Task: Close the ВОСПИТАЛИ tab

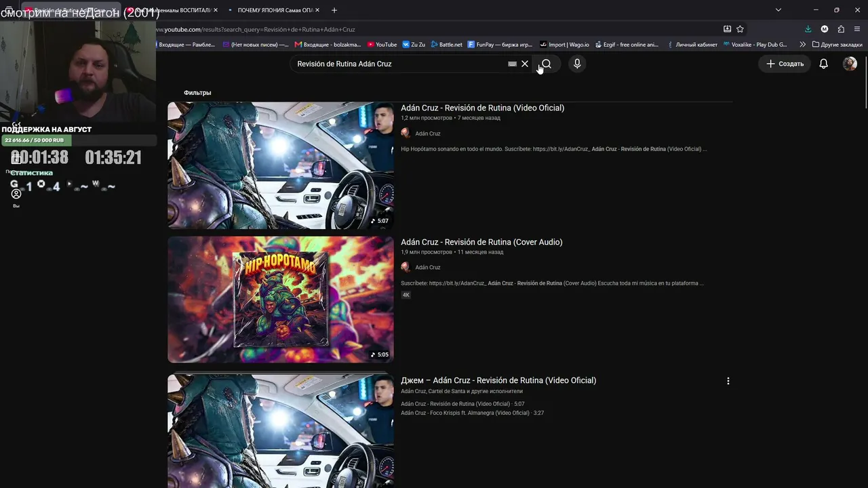Action: (x=215, y=10)
